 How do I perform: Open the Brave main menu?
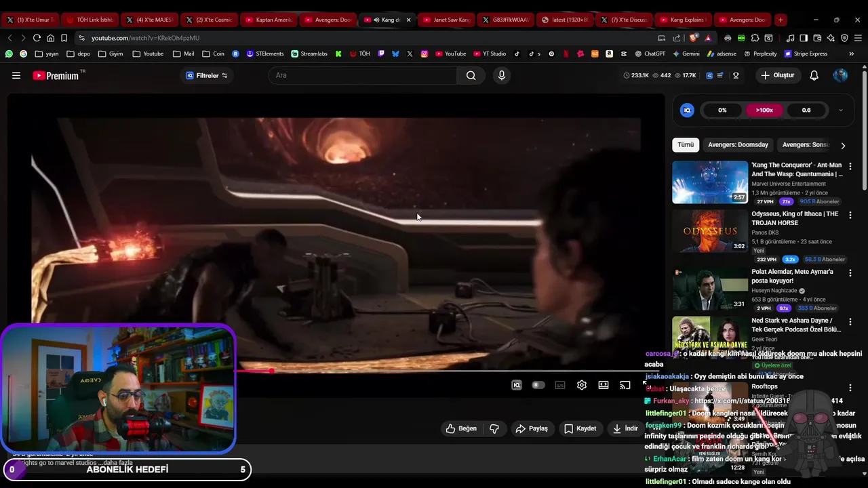(858, 38)
